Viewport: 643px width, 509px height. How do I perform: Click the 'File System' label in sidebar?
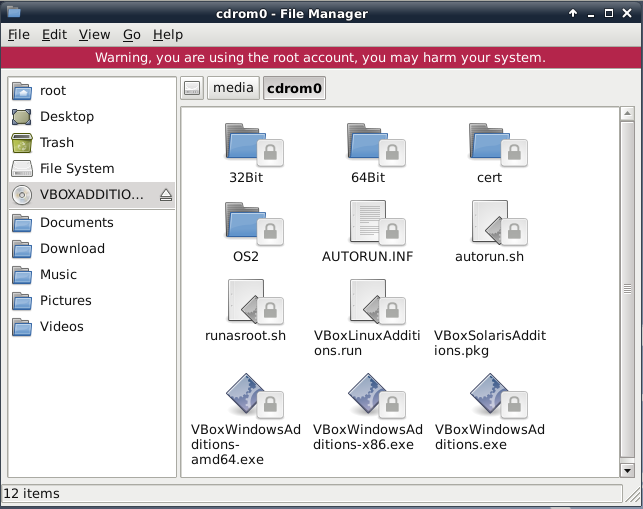pos(77,169)
